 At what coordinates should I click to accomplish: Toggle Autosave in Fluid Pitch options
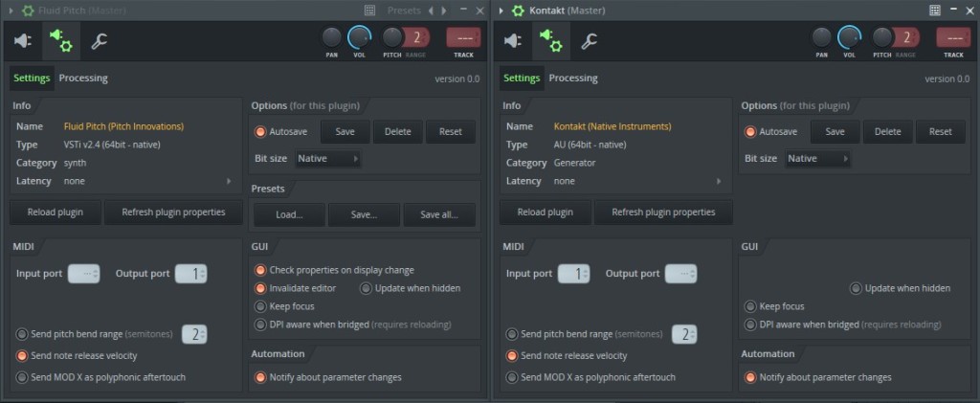(x=260, y=132)
